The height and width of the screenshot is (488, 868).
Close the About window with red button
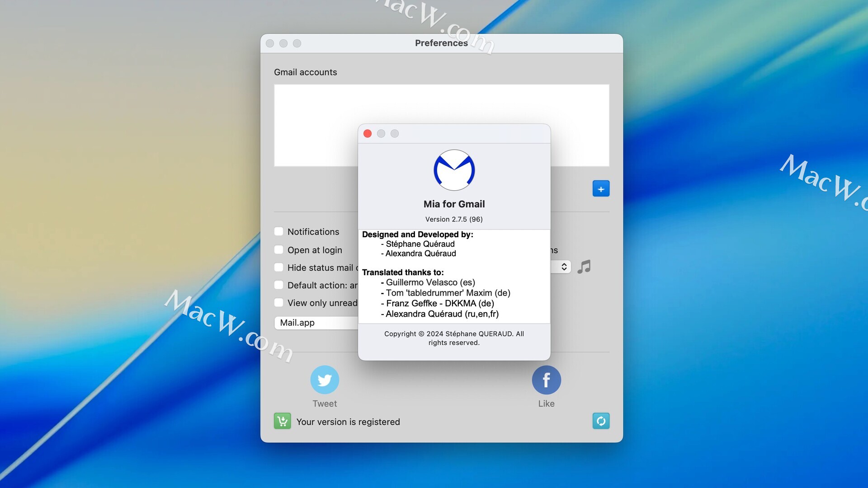point(368,134)
